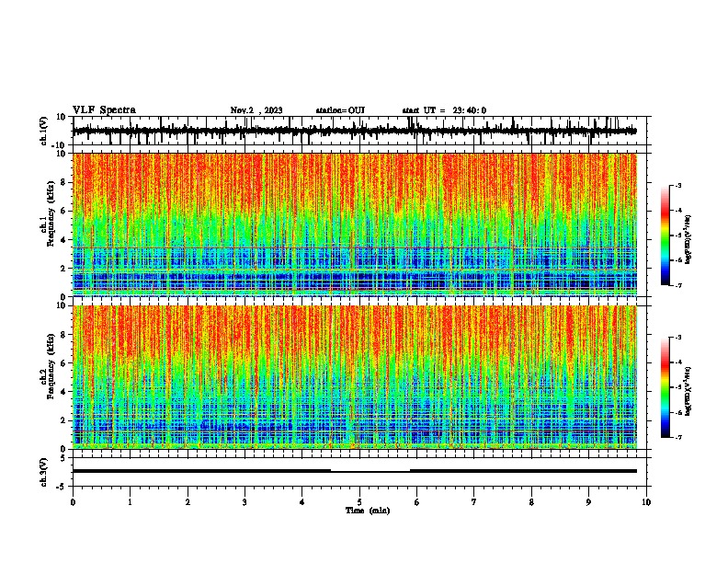Click the time axis end tick label "10"

pyautogui.click(x=646, y=502)
